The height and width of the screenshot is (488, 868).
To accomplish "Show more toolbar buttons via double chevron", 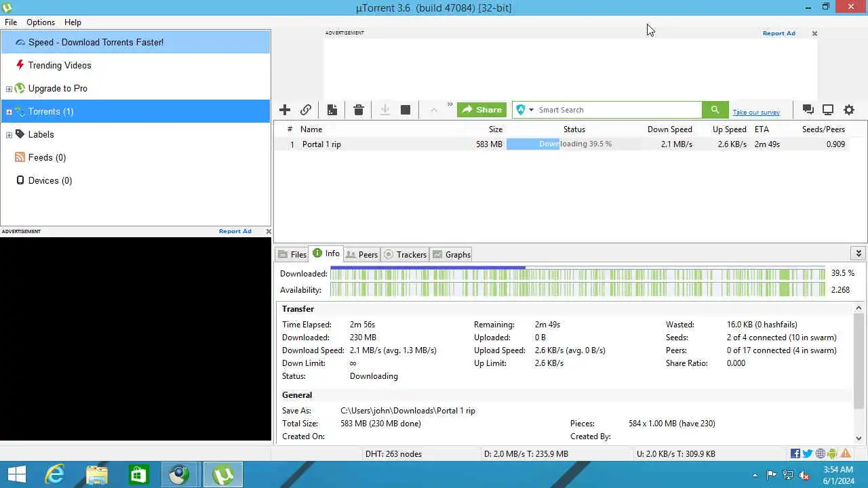I will point(450,105).
